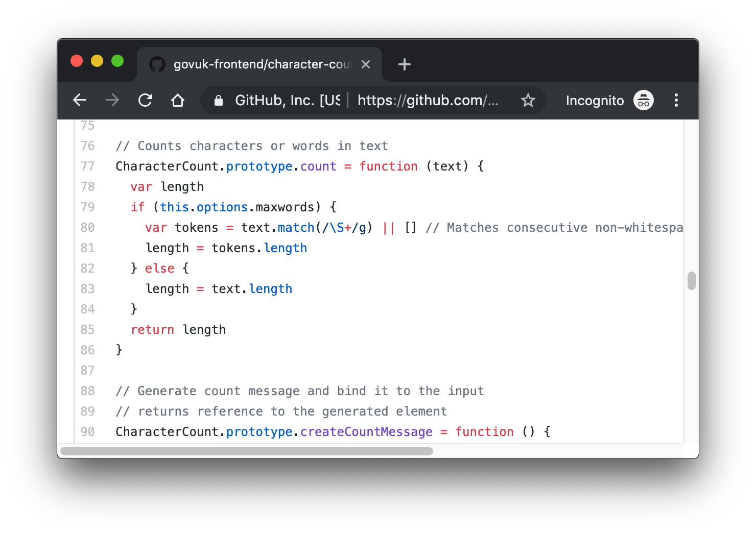The image size is (756, 534).
Task: Click the browser forward arrow
Action: pyautogui.click(x=112, y=100)
